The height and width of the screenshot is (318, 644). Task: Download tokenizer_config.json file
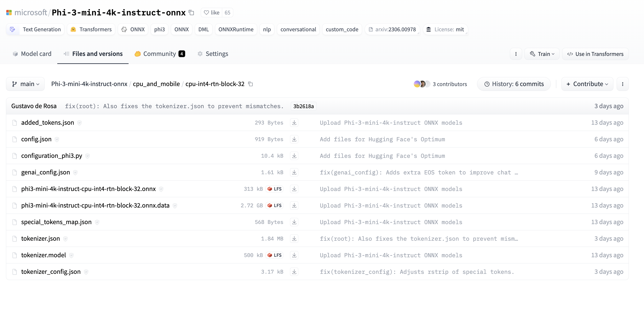click(x=294, y=272)
